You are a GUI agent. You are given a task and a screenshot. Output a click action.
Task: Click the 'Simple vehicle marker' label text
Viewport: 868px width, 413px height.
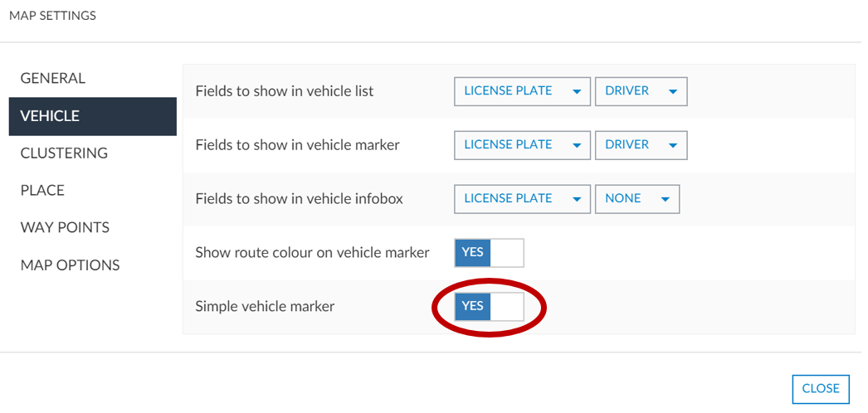265,306
